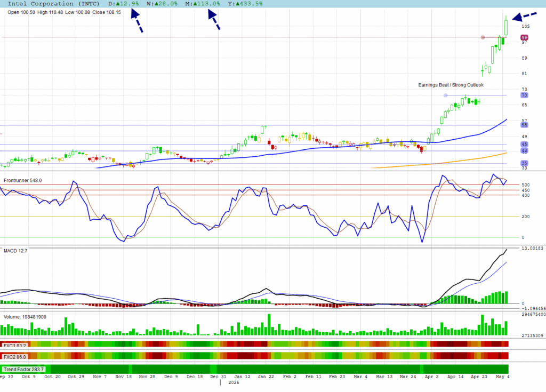Click the 35 price level tag
The width and height of the screenshot is (546, 392).
click(x=524, y=163)
